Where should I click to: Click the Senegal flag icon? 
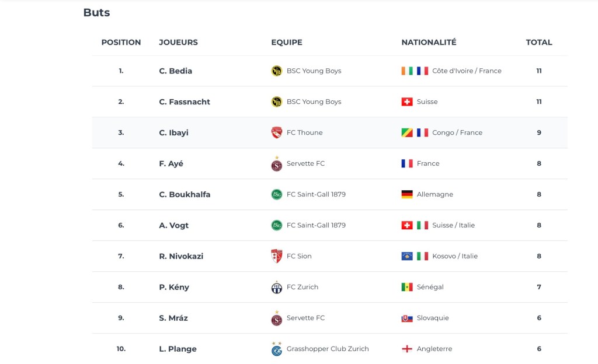tap(407, 288)
